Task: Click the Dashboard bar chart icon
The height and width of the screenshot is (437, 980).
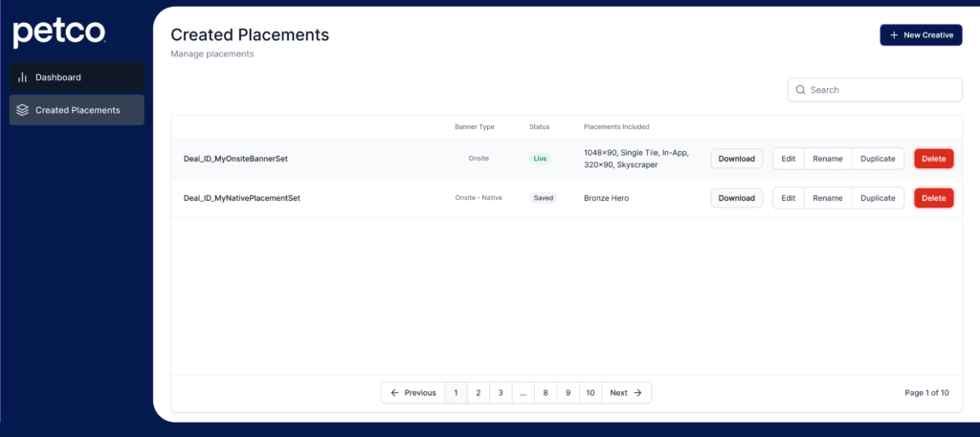Action: click(x=23, y=77)
